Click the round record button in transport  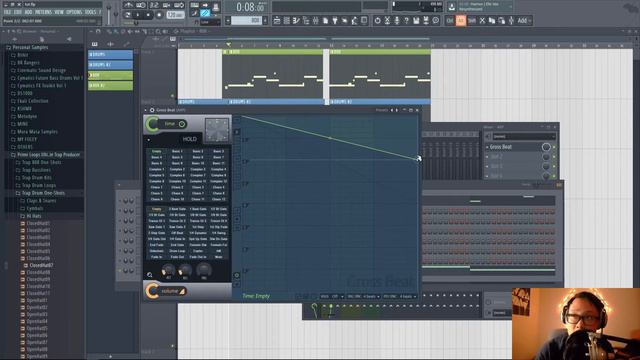[x=159, y=15]
